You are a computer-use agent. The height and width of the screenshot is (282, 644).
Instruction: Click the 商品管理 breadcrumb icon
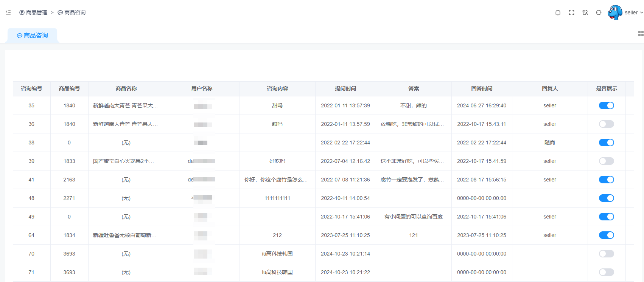pos(22,12)
